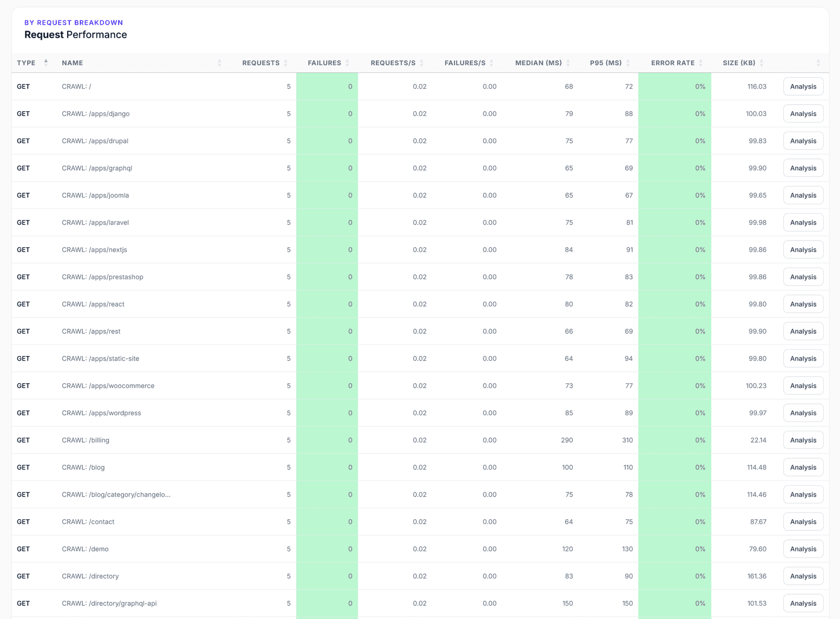
Task: Sort by the Requests column
Action: click(x=286, y=62)
